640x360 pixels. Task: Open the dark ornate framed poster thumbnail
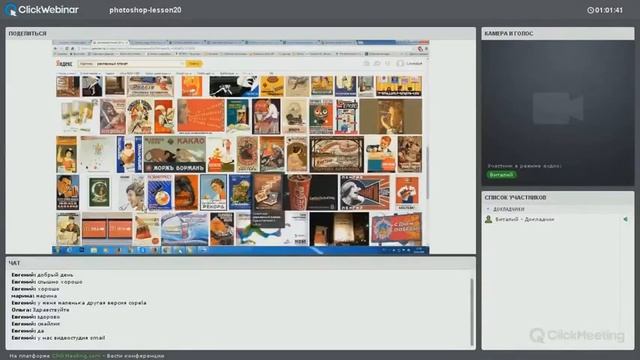(x=337, y=154)
